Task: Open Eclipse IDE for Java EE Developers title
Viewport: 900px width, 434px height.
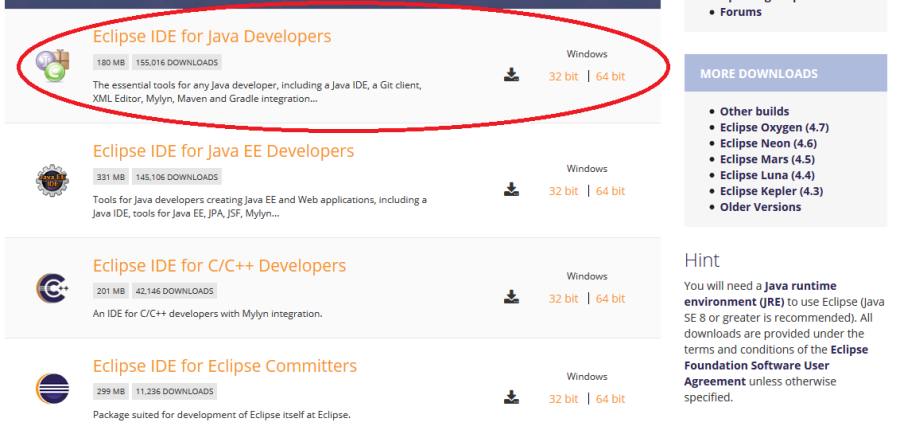Action: [x=223, y=152]
